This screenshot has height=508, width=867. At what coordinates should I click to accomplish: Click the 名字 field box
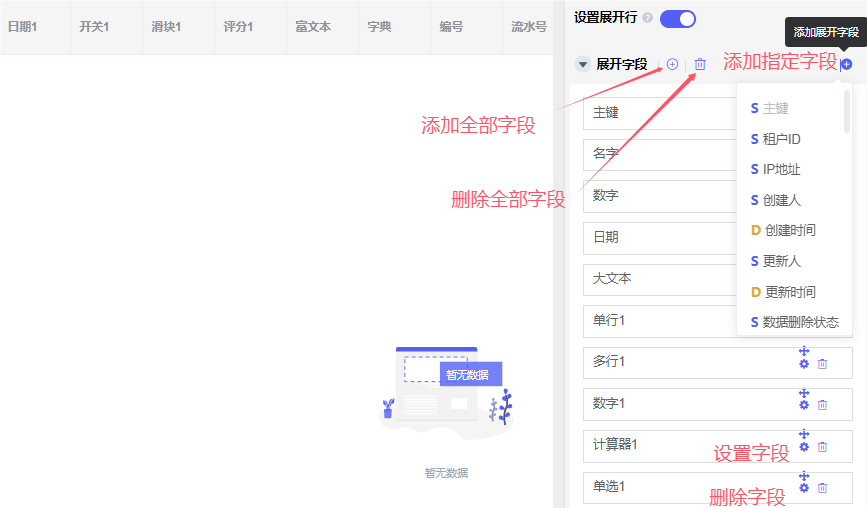click(660, 154)
